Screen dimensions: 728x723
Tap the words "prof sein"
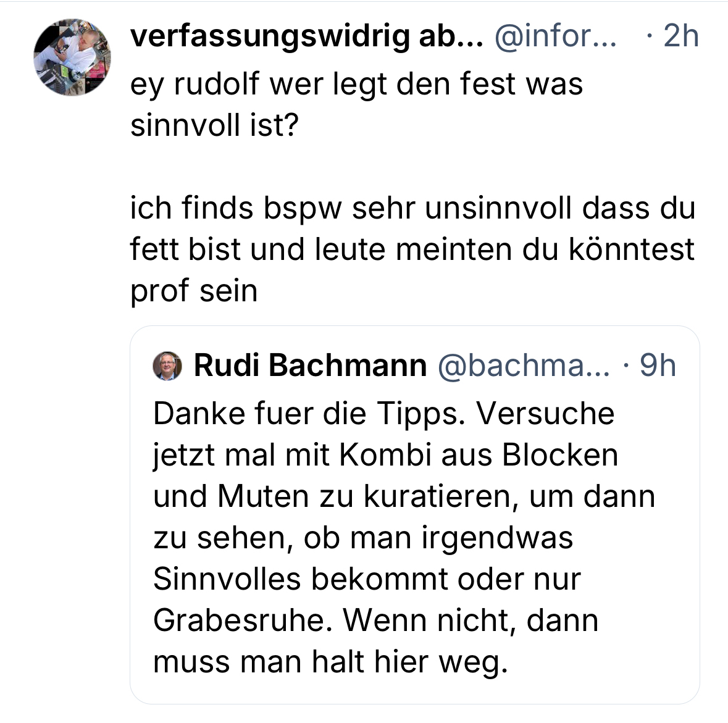click(x=193, y=291)
